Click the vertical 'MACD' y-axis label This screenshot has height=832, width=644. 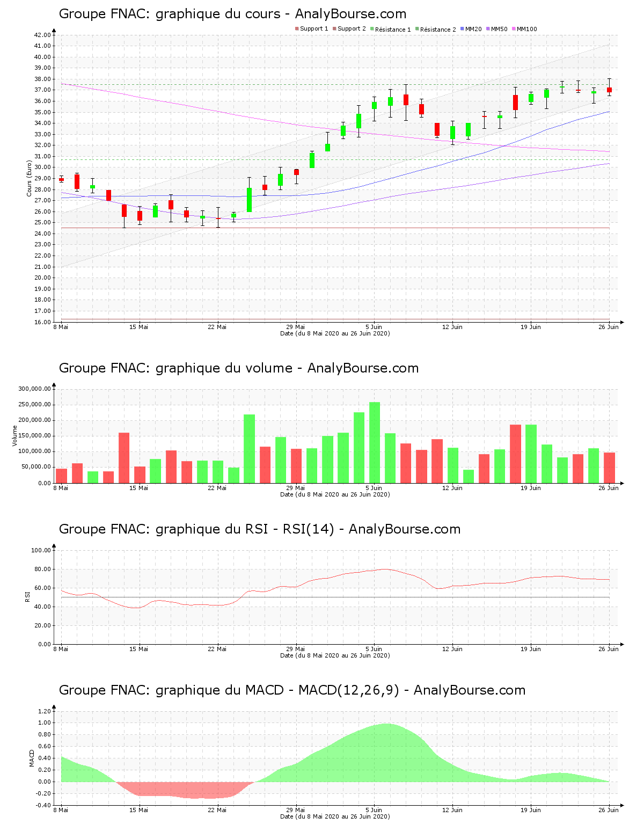(x=32, y=758)
